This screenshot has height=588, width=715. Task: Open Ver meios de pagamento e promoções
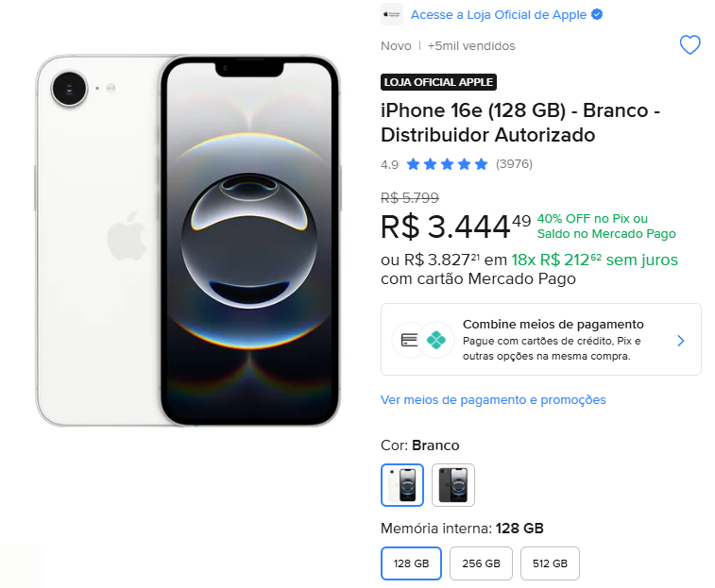[x=493, y=400]
